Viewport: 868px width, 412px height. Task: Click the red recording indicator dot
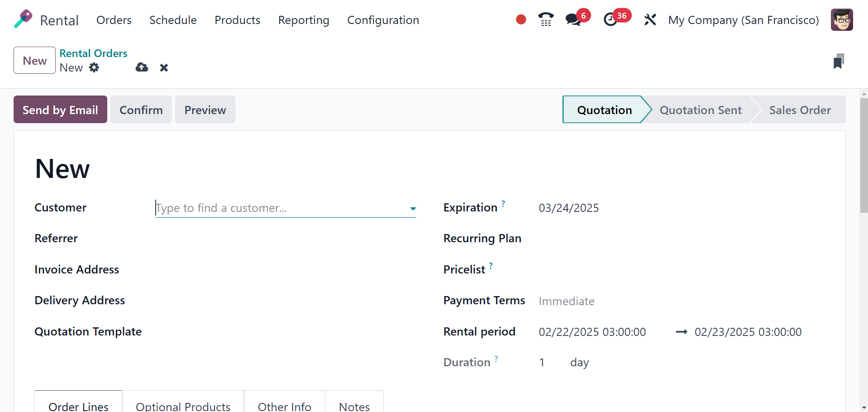(x=521, y=19)
